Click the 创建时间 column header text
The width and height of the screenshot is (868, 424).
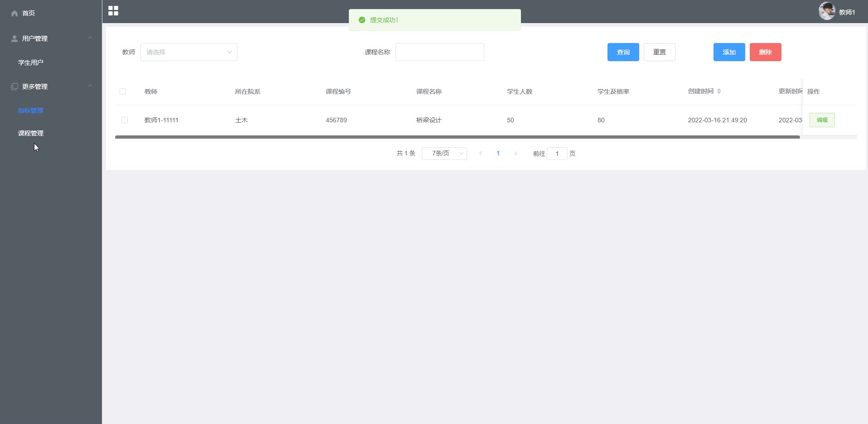pos(701,91)
